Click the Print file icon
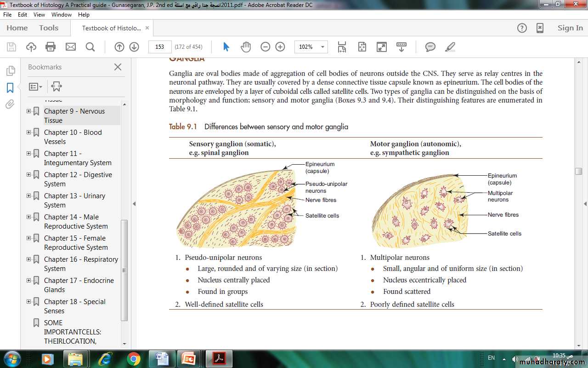Screen dimensions: 588x368 click(x=51, y=47)
